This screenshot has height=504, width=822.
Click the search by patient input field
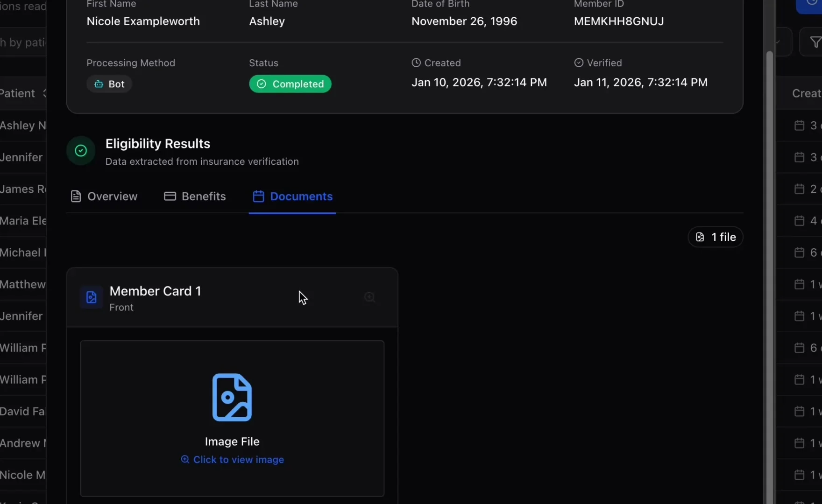coord(22,42)
